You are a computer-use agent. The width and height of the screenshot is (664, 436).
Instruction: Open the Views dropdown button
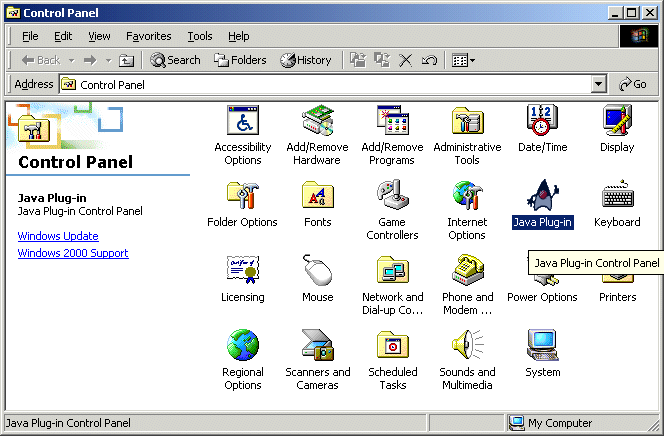[x=463, y=61]
